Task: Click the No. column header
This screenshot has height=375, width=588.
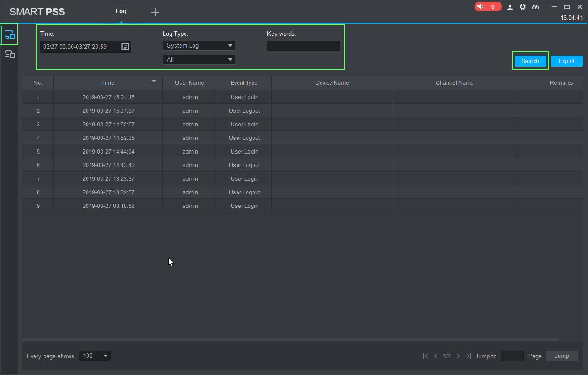Action: (x=38, y=83)
